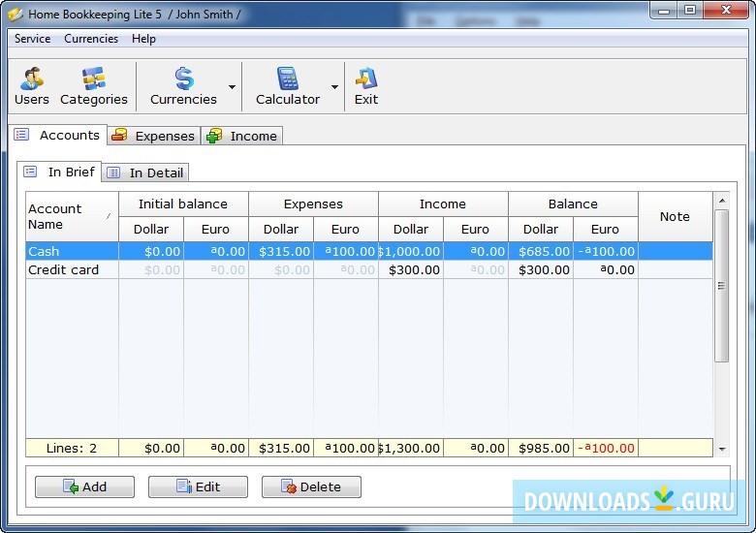Click the app icon in the title bar
Image resolution: width=756 pixels, height=533 pixels.
pyautogui.click(x=16, y=14)
